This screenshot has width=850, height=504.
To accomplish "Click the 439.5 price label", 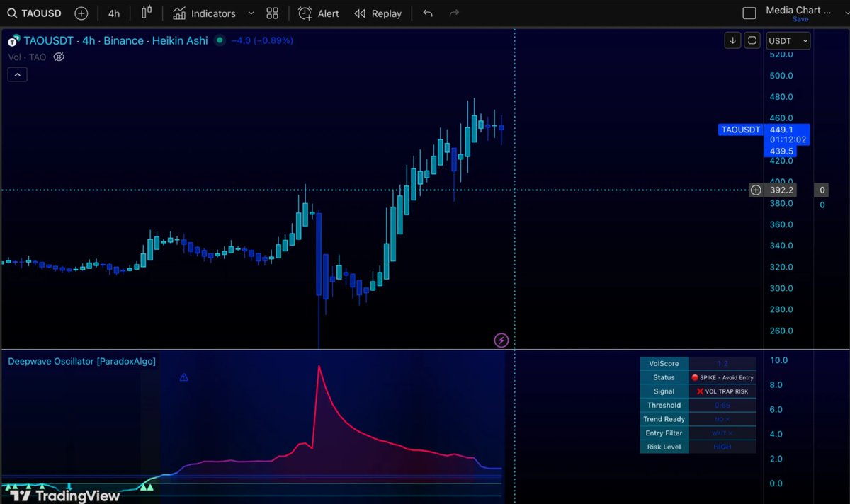I will coord(781,151).
